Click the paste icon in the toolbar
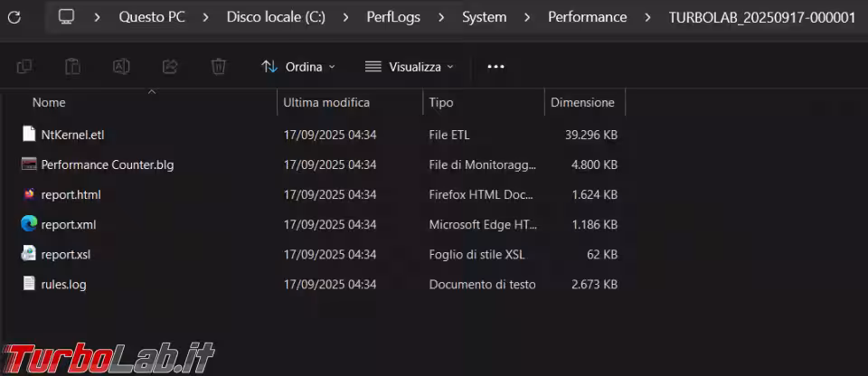The height and width of the screenshot is (376, 868). 72,66
